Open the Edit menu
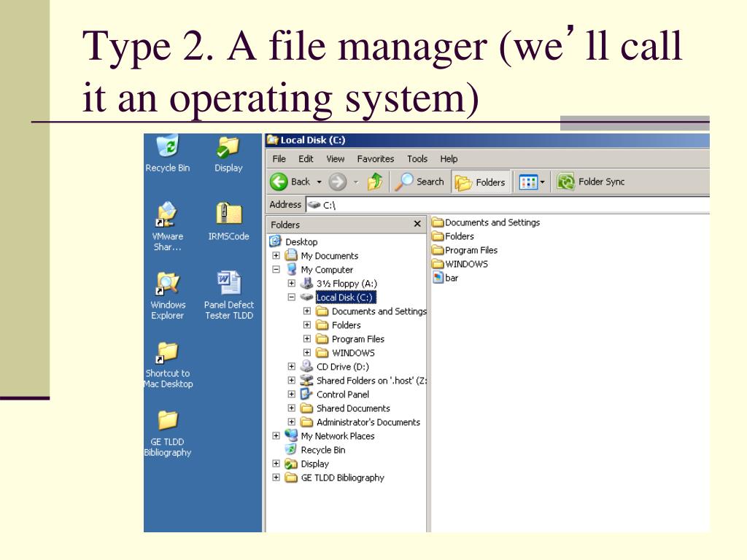 (x=306, y=158)
